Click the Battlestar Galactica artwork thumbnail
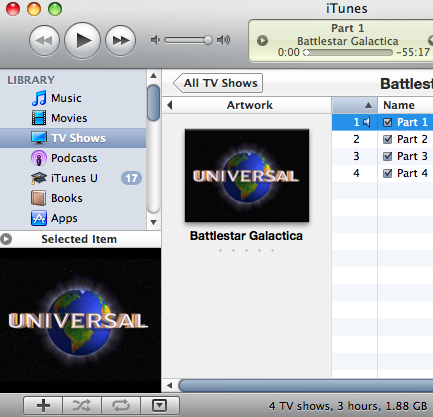This screenshot has width=433, height=417. [x=247, y=176]
